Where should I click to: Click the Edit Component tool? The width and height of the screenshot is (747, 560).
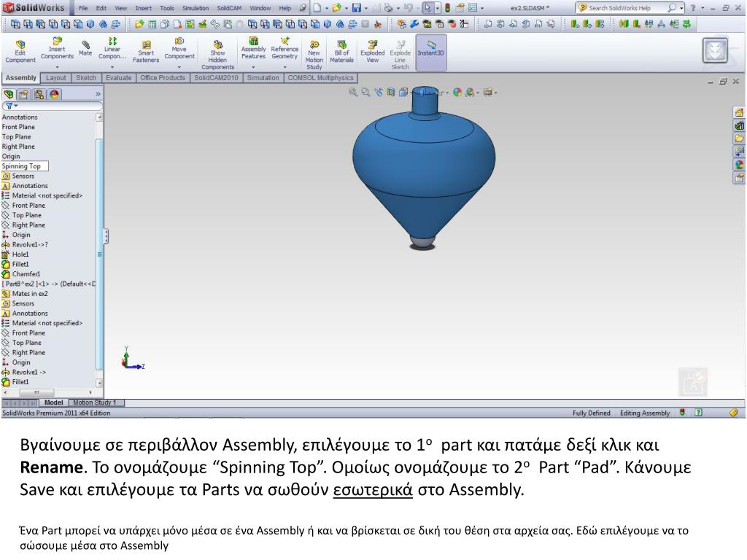(20, 52)
